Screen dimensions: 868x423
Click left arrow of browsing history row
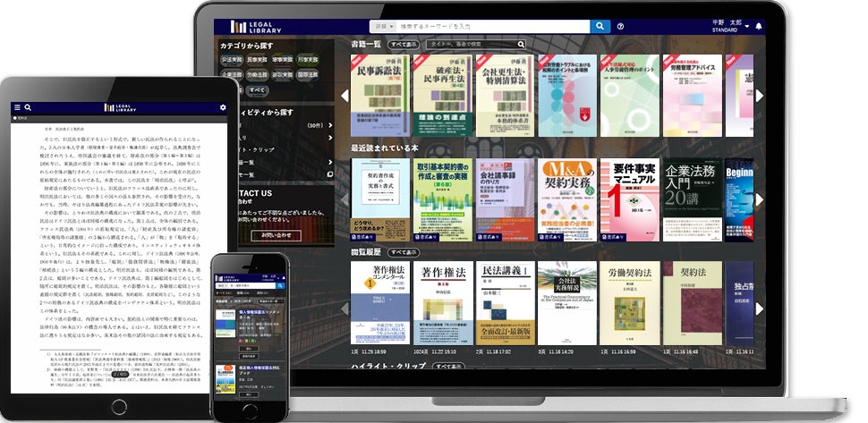(345, 309)
